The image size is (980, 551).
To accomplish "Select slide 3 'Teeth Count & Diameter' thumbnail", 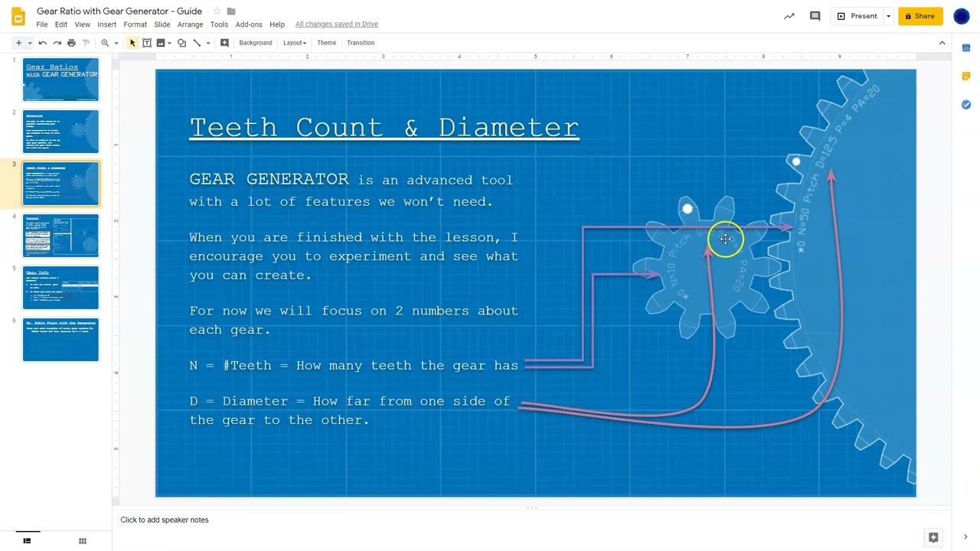I will point(60,184).
